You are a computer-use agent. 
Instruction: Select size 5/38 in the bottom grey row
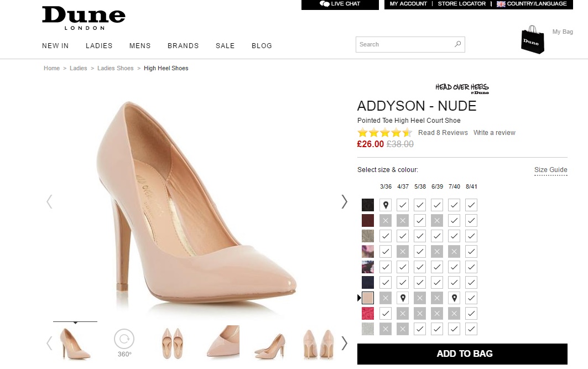420,329
